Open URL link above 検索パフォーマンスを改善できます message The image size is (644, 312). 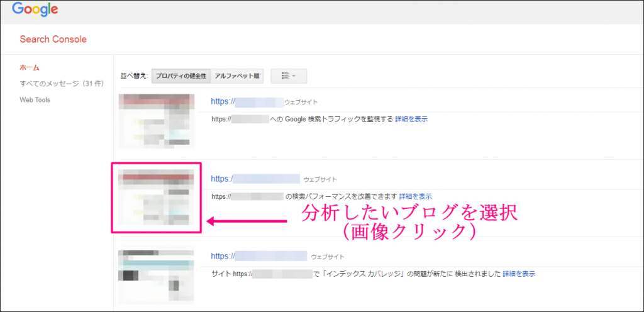255,179
